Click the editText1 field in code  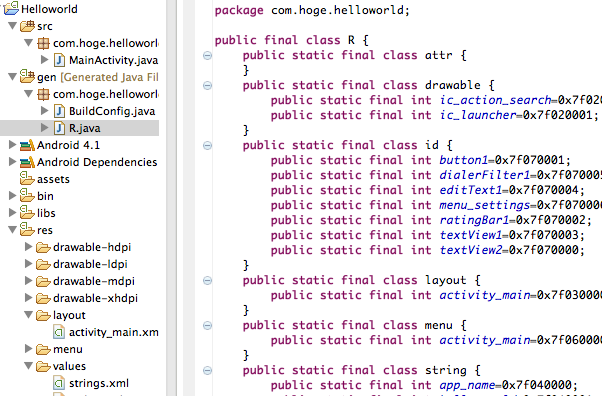point(471,190)
